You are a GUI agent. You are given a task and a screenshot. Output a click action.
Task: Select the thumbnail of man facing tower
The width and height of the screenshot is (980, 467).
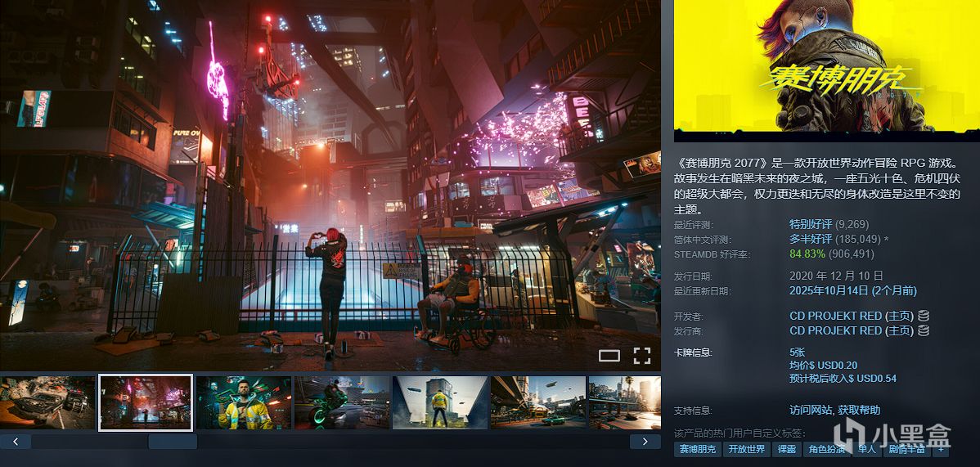[440, 402]
